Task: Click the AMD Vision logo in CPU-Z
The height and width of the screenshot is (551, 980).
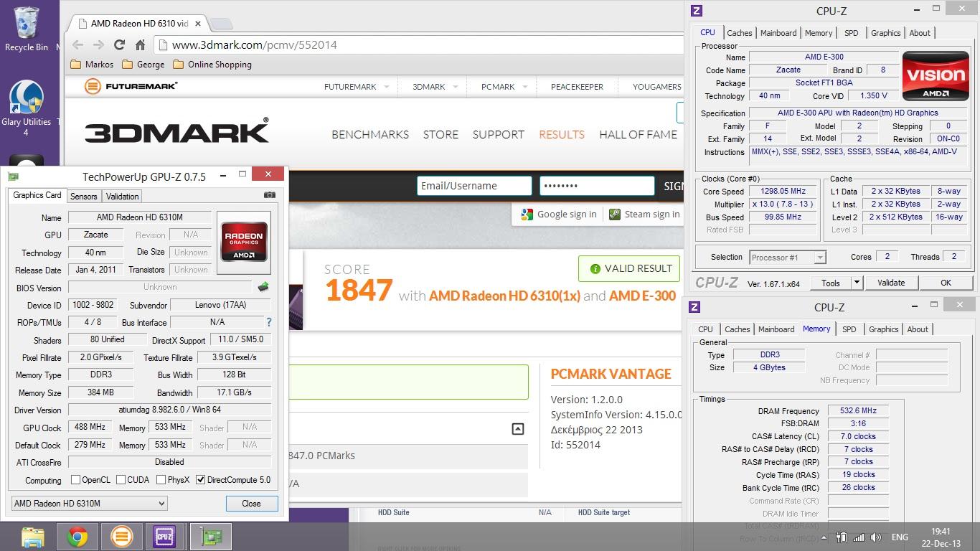Action: coord(934,76)
